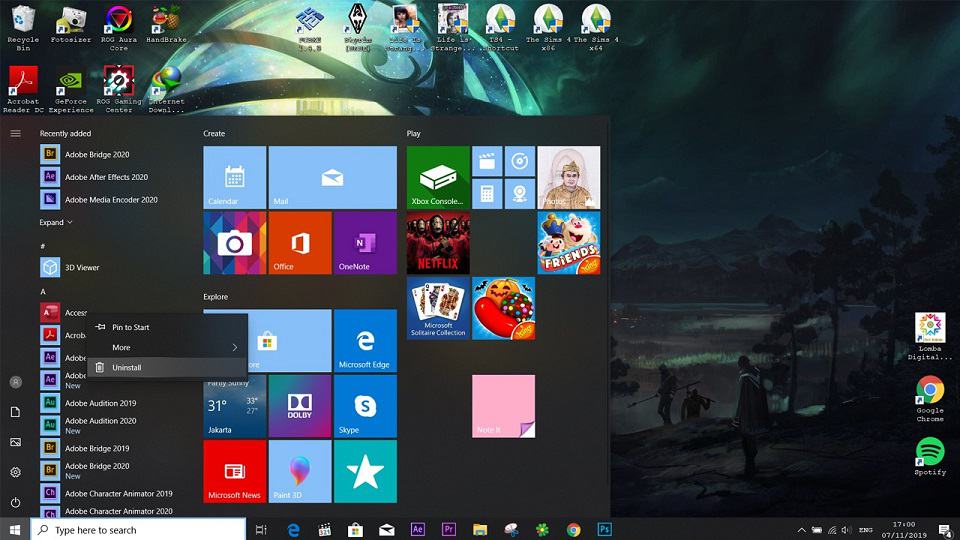The image size is (960, 540).
Task: Open the Netflix tile
Action: click(438, 243)
